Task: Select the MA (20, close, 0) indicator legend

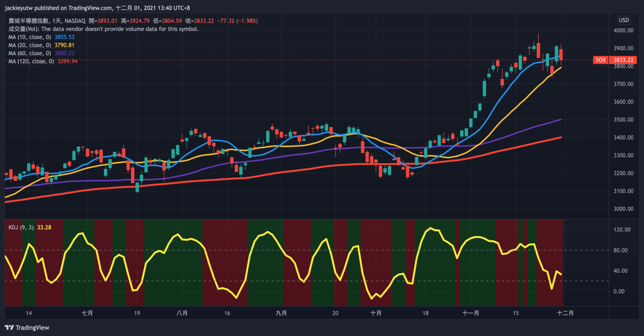Action: click(x=30, y=45)
